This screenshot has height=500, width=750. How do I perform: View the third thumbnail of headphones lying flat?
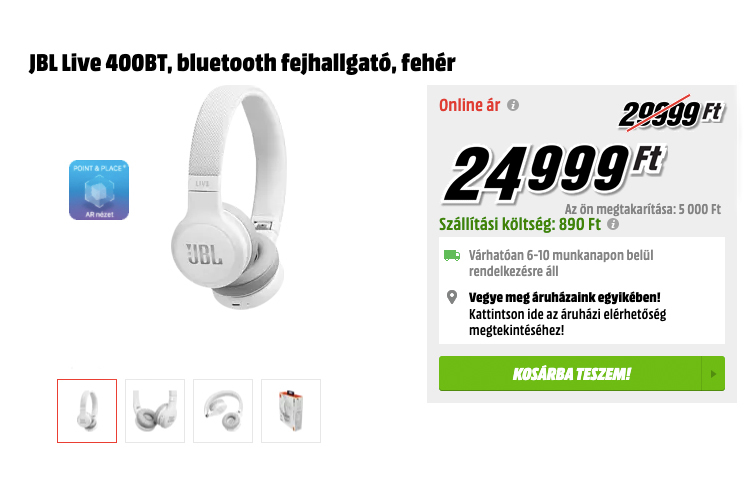[223, 411]
